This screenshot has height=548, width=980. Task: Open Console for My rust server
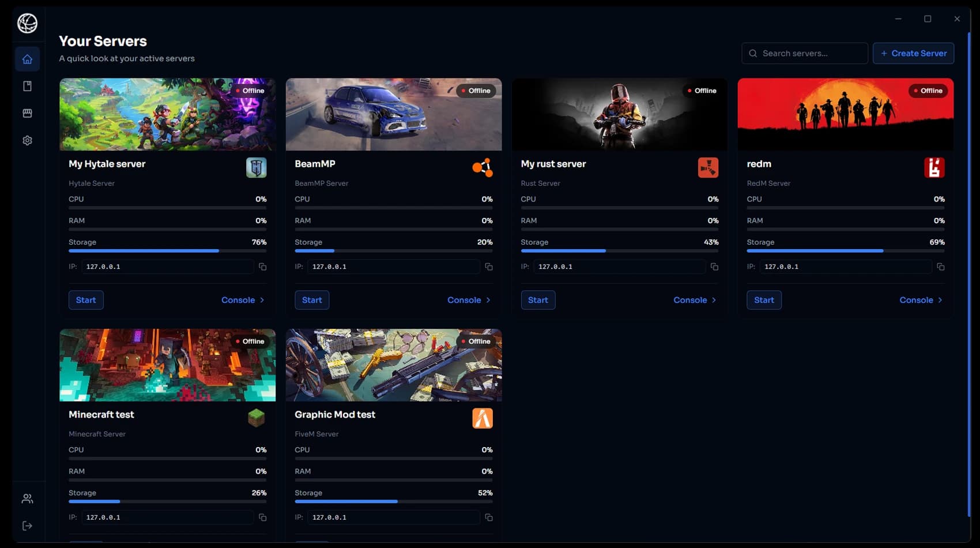(x=695, y=300)
